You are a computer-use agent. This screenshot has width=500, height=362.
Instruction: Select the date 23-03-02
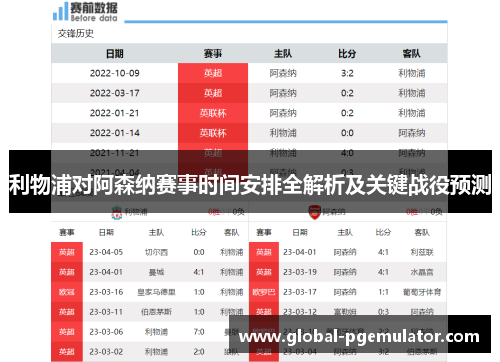[x=106, y=352]
